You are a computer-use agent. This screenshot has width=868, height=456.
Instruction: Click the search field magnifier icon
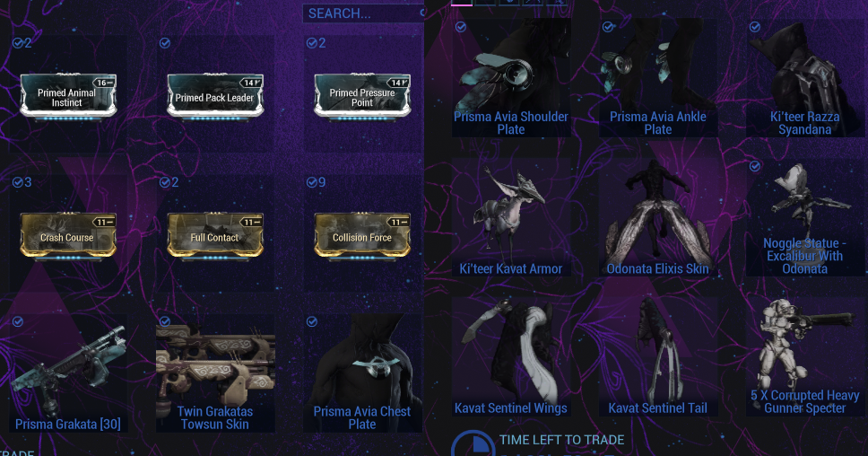coord(421,13)
